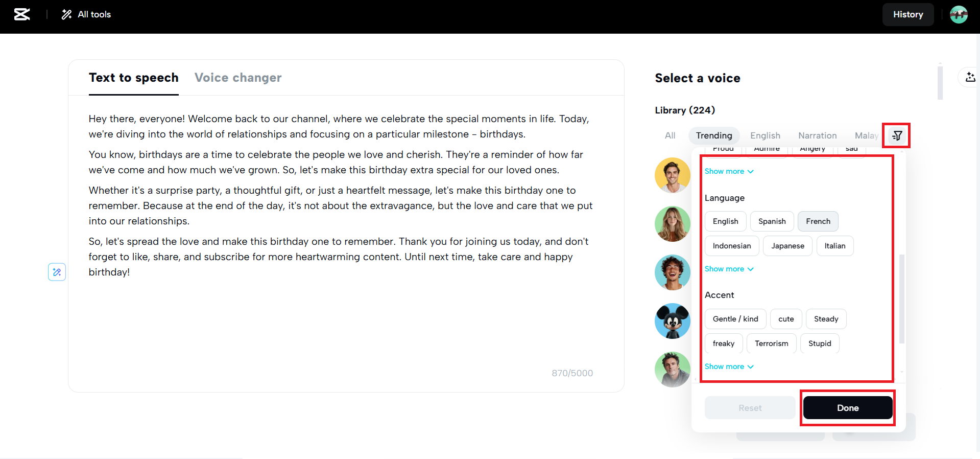Toggle the French language filter chip

[818, 221]
